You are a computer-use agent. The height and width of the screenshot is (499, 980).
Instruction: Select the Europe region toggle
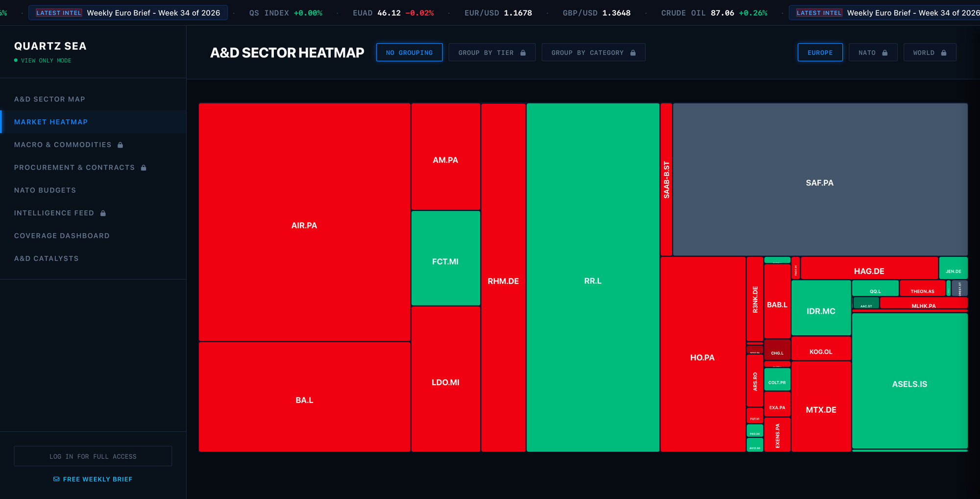[820, 52]
